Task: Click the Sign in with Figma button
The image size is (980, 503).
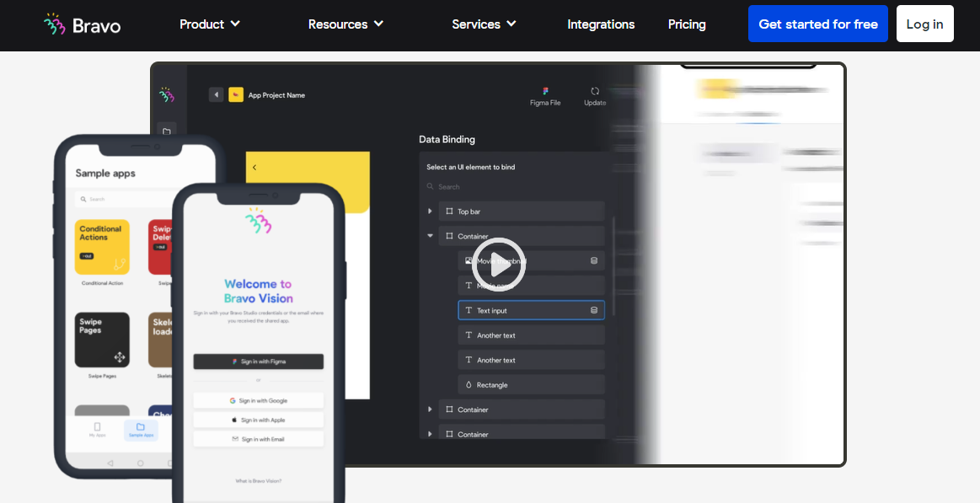Action: tap(258, 361)
